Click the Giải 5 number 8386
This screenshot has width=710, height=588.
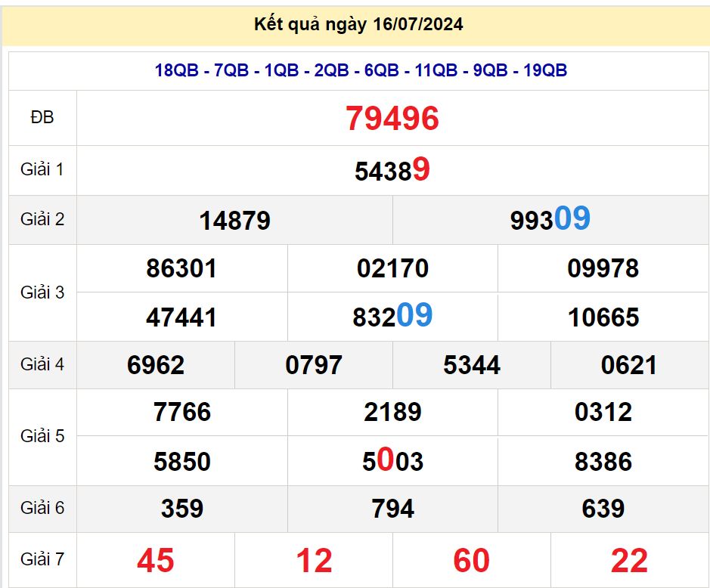click(603, 461)
